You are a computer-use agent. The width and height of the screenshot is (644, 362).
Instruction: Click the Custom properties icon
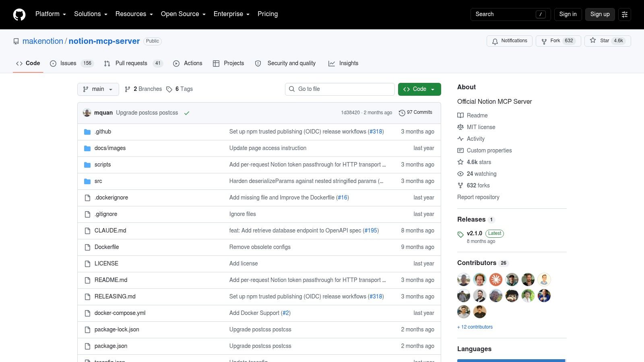(x=460, y=150)
